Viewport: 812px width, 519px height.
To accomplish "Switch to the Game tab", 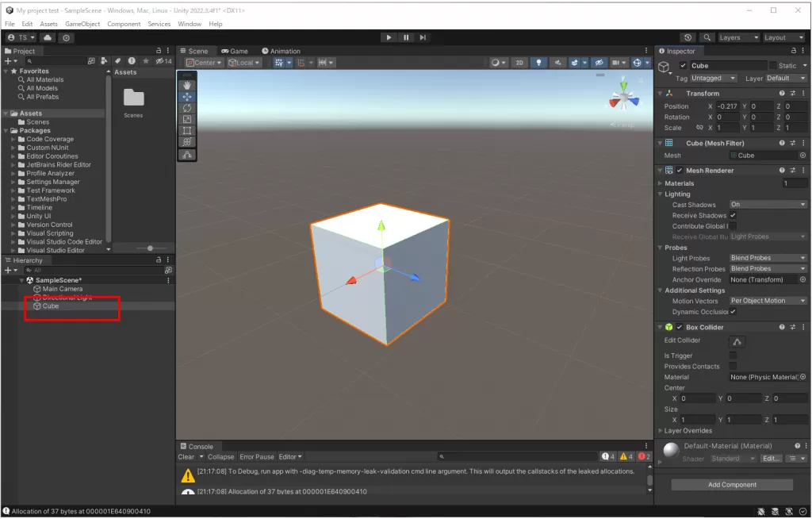I will [235, 51].
